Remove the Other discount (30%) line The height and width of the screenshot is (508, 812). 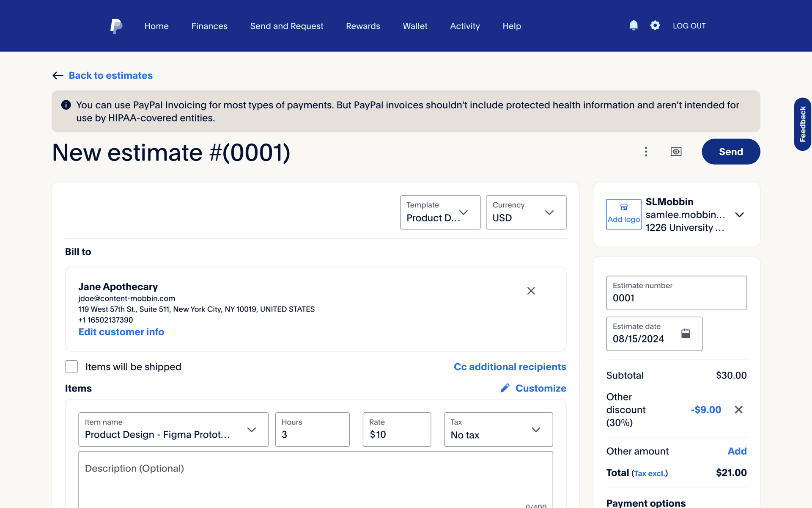click(738, 410)
